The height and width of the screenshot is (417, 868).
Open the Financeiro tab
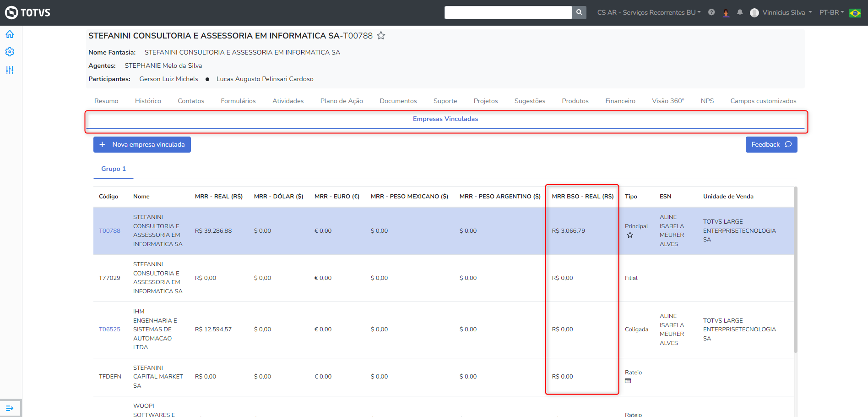click(620, 101)
